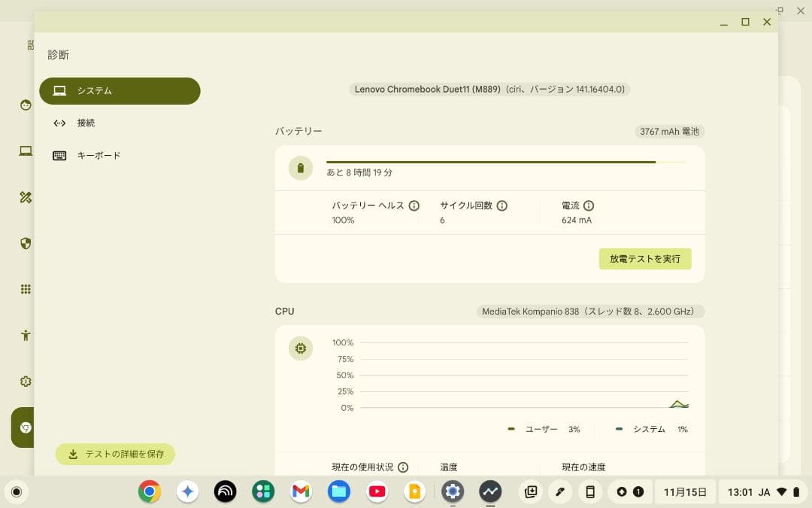Click the info icon next to サイクル回数

[x=502, y=205]
